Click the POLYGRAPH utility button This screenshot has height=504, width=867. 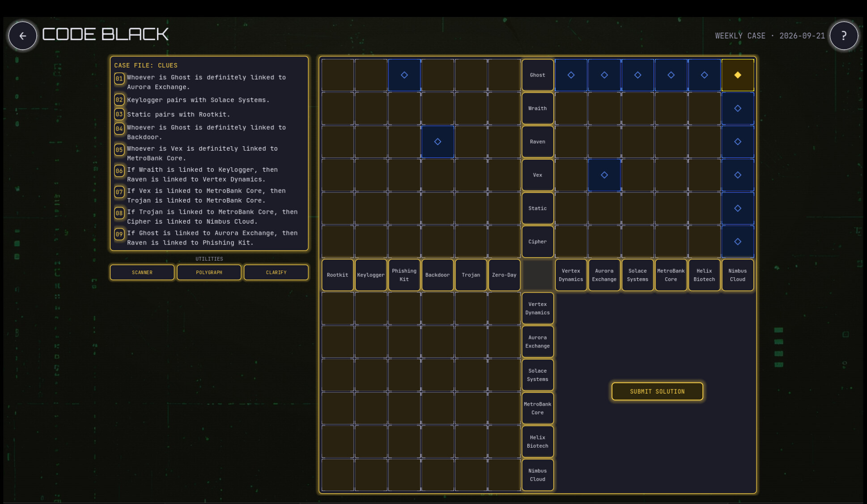tap(209, 272)
